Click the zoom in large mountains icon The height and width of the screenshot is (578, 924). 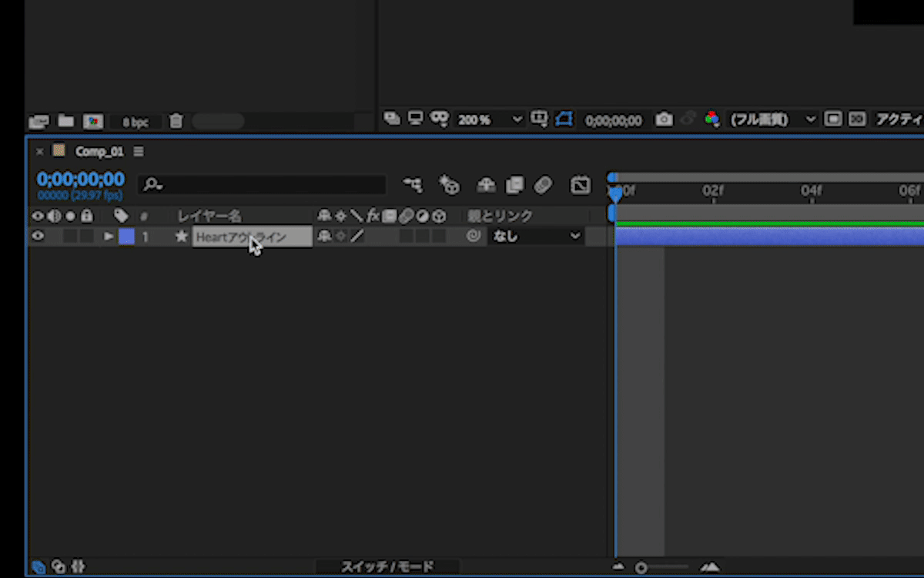point(710,567)
